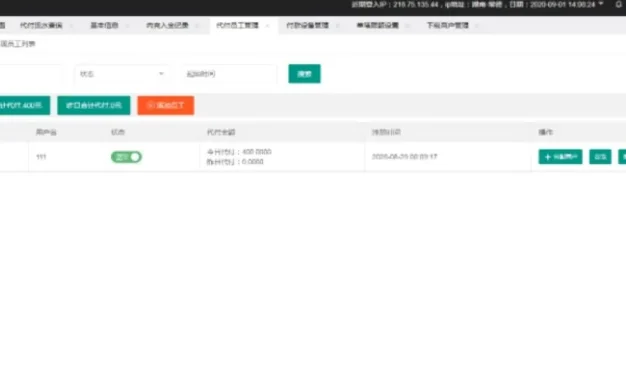Select the row timestamp starting with 2020-08
The image size is (626, 386).
404,156
